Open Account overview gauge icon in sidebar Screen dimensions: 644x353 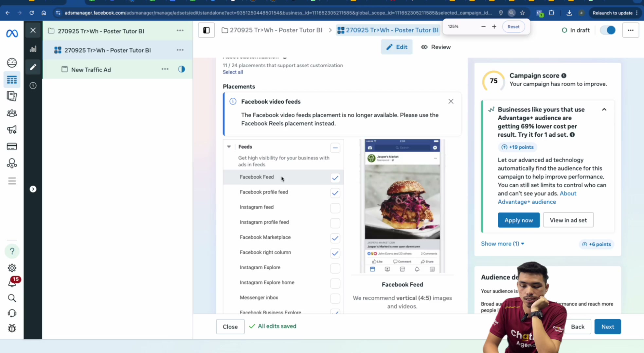pyautogui.click(x=12, y=62)
